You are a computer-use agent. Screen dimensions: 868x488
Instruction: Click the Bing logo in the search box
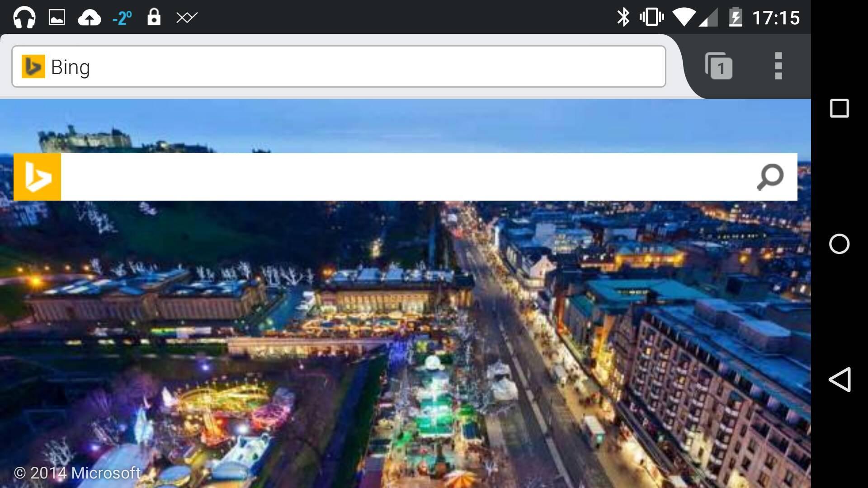point(38,177)
